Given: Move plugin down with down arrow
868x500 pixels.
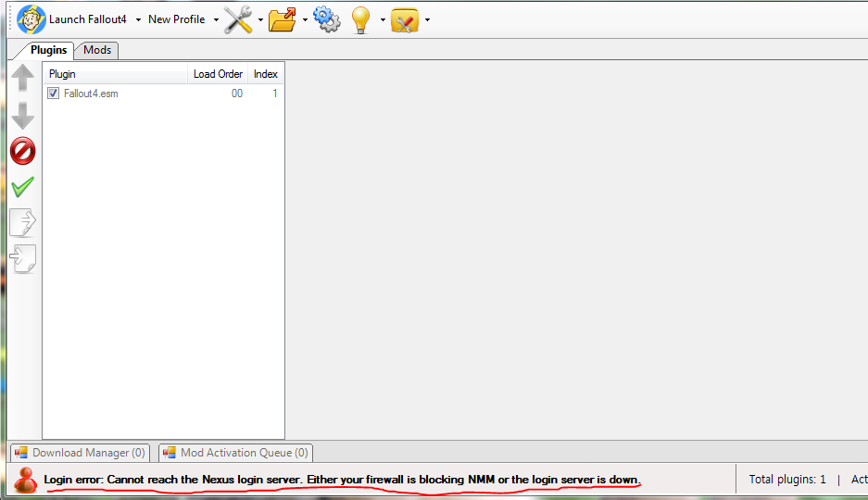Looking at the screenshot, I should click(22, 115).
